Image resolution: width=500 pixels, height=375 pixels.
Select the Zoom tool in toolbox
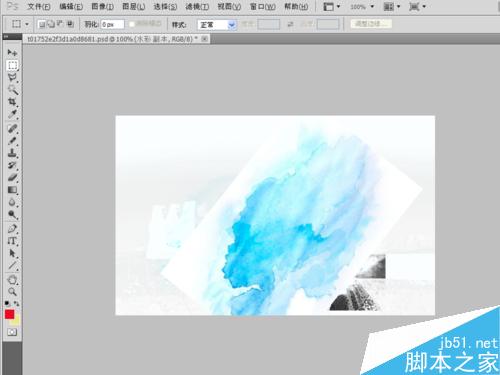coord(12,292)
